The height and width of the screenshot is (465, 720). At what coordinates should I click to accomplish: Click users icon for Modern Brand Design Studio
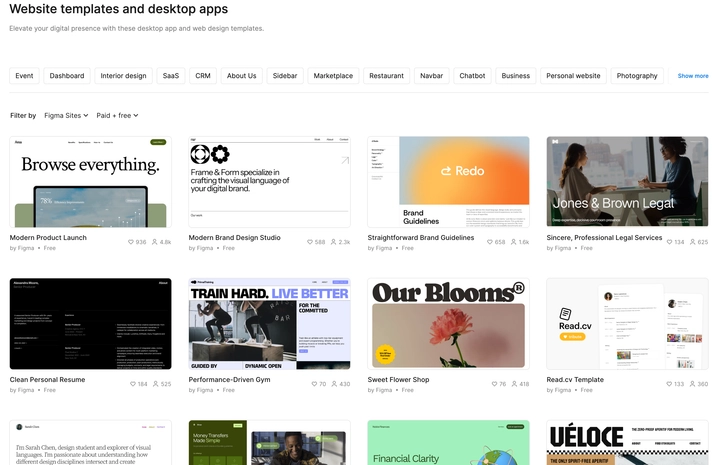pyautogui.click(x=333, y=242)
